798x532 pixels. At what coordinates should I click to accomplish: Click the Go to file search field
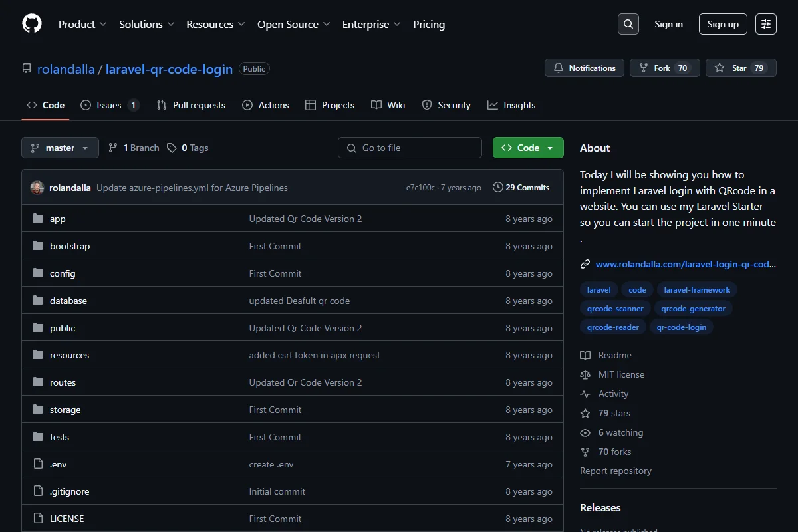pyautogui.click(x=410, y=148)
